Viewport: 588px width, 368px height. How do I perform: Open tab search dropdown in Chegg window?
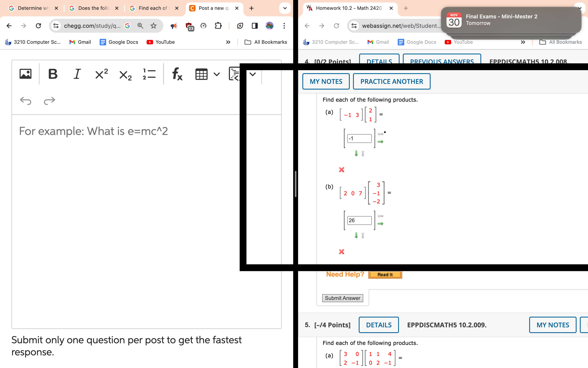[285, 8]
